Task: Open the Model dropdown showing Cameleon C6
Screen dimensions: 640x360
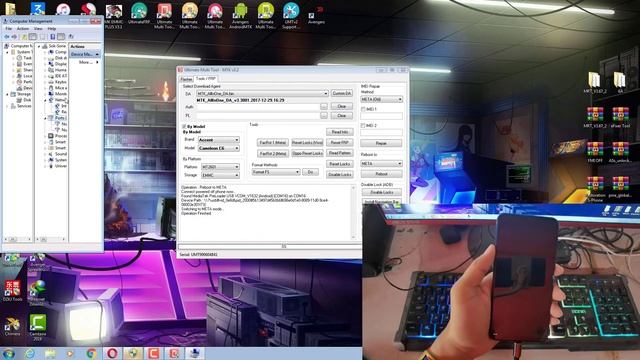Action: pos(219,148)
